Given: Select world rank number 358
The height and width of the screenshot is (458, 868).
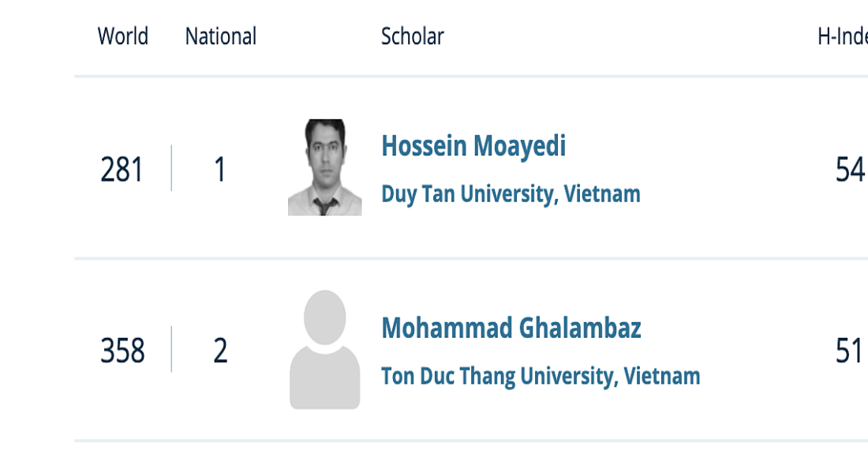Looking at the screenshot, I should click(122, 351).
